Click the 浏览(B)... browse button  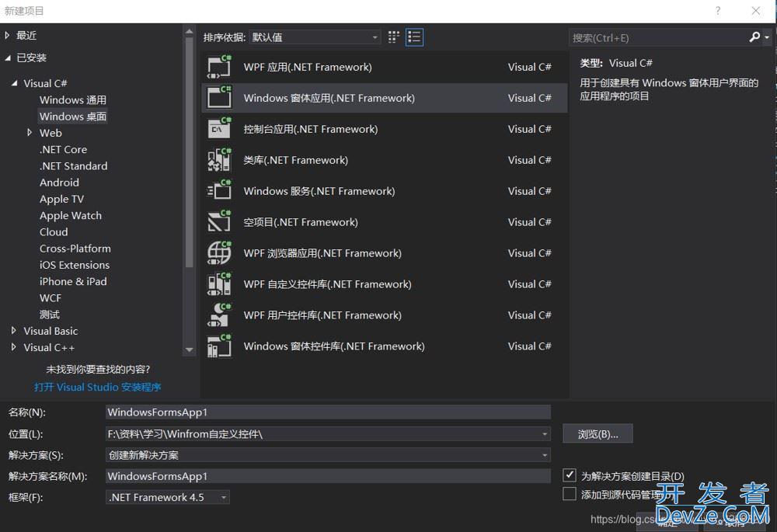tap(598, 434)
